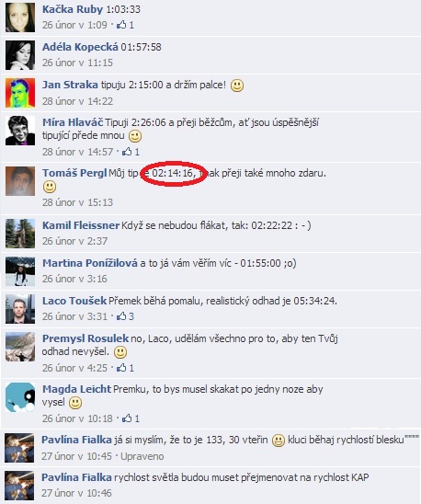Click the like thumb icon on Míra Hlaváč's comment
421x504 pixels.
click(127, 152)
